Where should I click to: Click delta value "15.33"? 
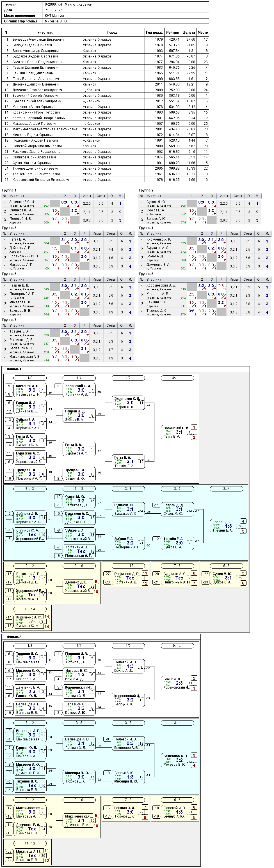coord(191,168)
